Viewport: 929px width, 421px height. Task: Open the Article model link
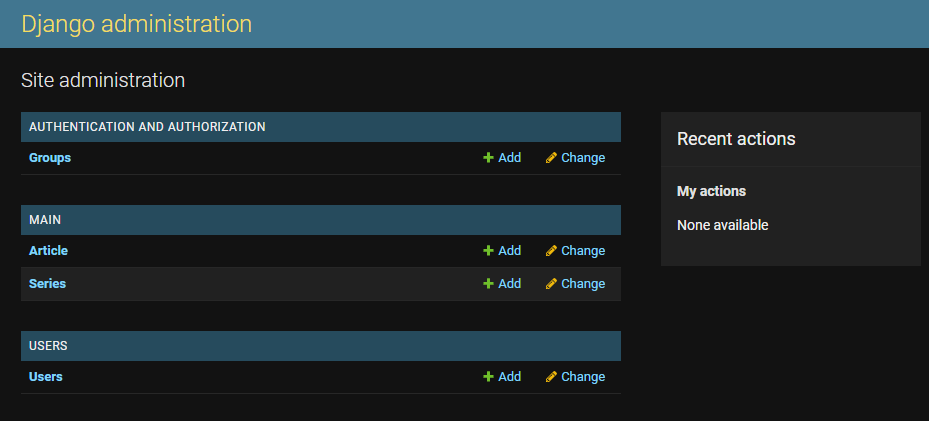tap(48, 251)
